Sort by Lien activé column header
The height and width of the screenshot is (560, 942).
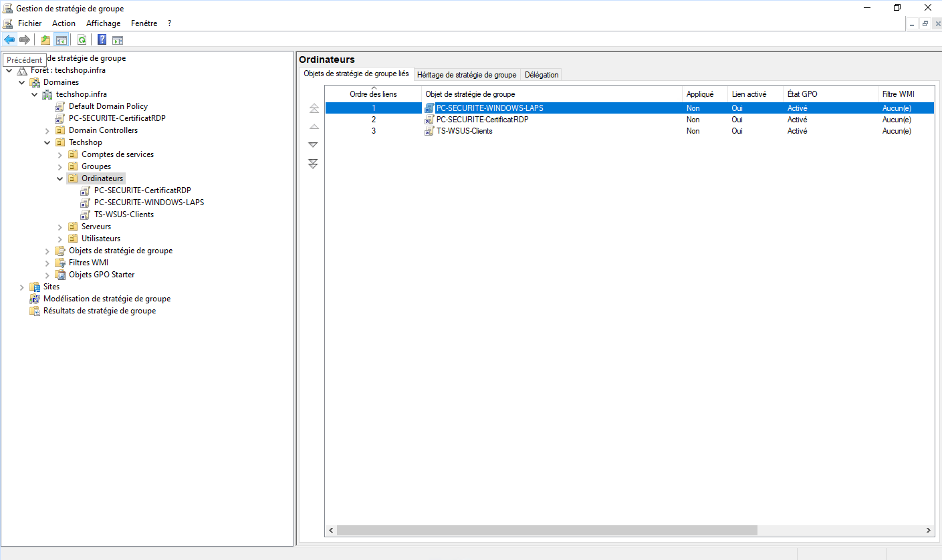point(755,94)
